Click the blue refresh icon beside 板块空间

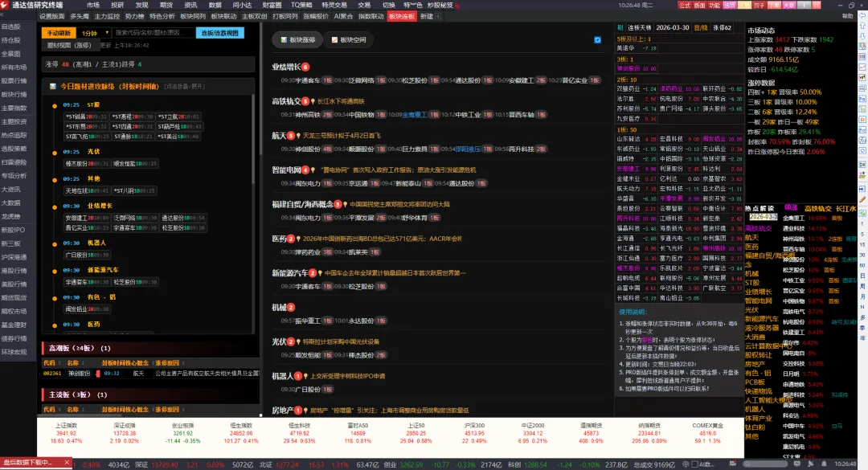click(x=597, y=40)
